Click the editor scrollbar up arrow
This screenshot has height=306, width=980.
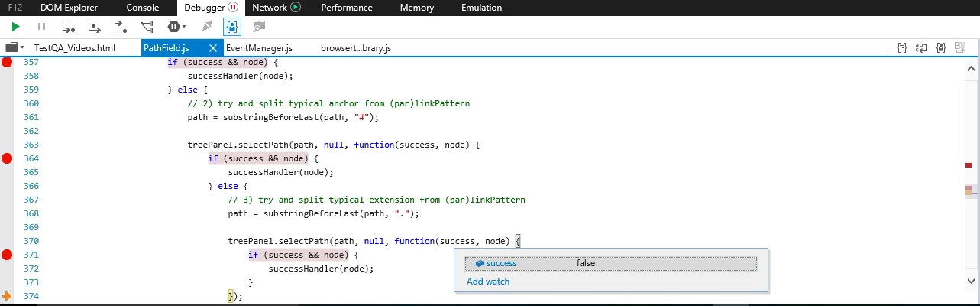(972, 68)
